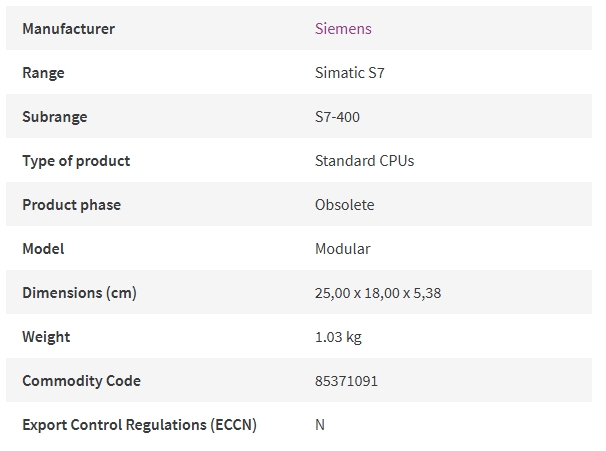
Task: Select the Dimensions (cm) label
Action: point(79,293)
